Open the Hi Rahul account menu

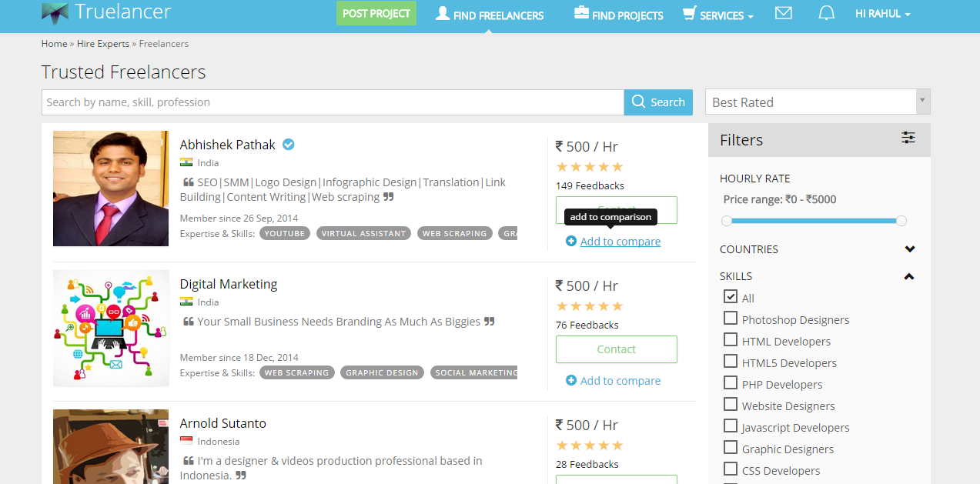(x=882, y=14)
